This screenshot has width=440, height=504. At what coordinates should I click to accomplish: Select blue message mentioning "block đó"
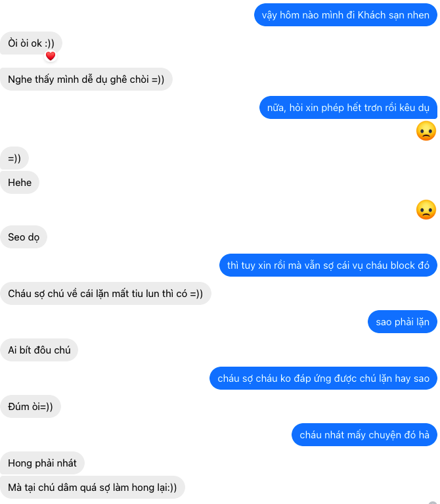(328, 265)
